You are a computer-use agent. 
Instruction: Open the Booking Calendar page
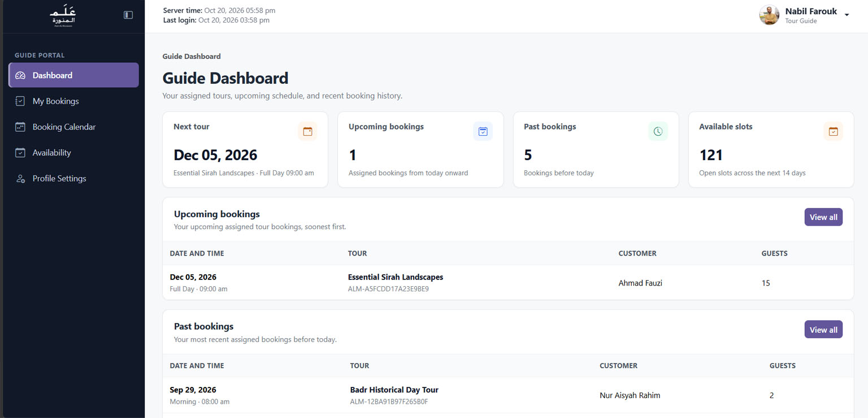(x=73, y=127)
